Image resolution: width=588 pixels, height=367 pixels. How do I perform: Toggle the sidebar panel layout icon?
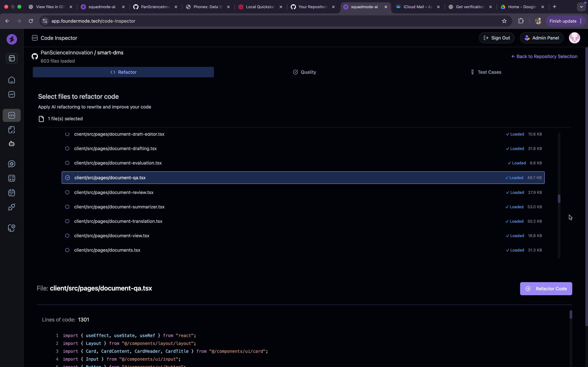tap(12, 58)
